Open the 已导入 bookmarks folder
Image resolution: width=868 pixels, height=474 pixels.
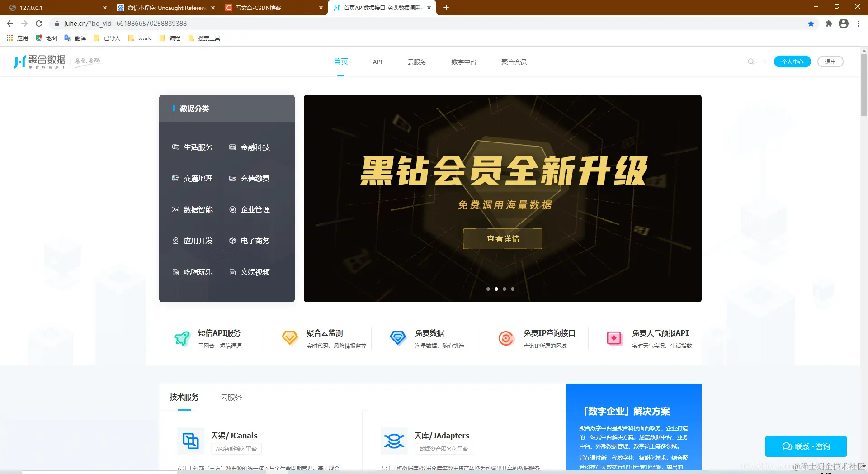click(107, 38)
